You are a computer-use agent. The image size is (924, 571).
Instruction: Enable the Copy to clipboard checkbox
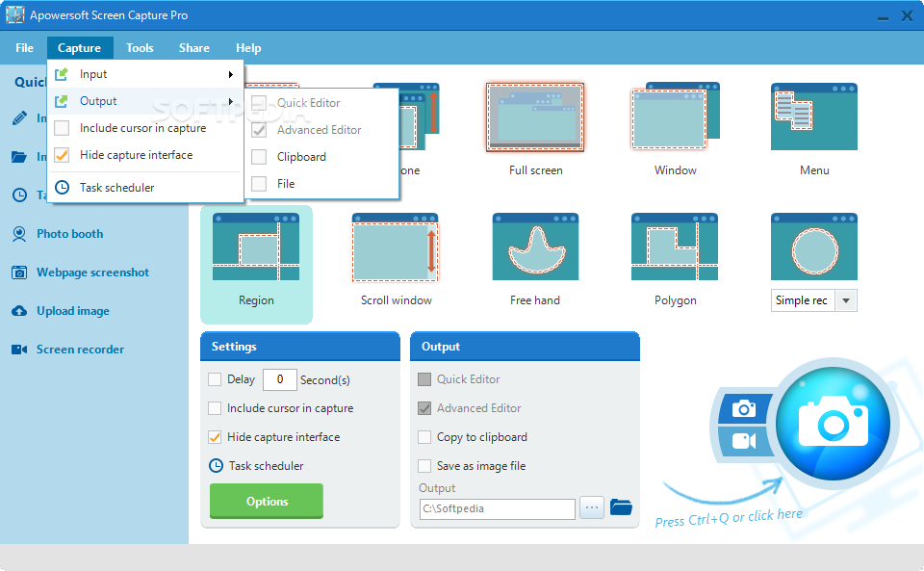pyautogui.click(x=424, y=436)
